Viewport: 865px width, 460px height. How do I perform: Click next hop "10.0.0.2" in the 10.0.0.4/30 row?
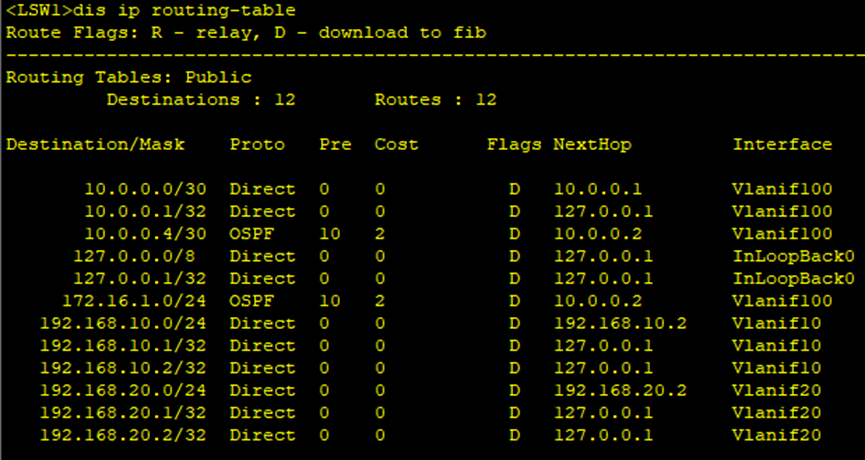pyautogui.click(x=597, y=234)
